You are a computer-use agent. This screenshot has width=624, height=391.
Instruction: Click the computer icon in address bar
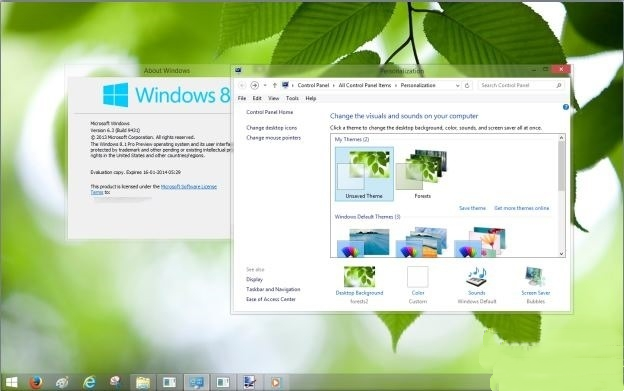285,85
